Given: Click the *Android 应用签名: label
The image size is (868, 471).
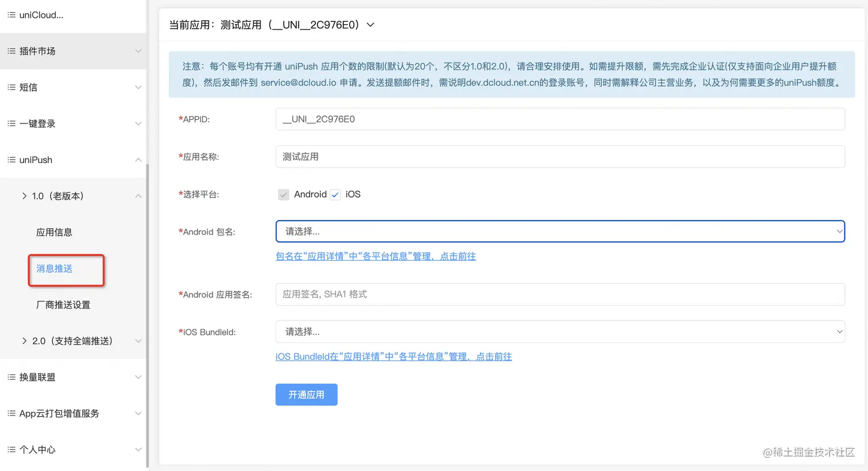Looking at the screenshot, I should pyautogui.click(x=215, y=295).
